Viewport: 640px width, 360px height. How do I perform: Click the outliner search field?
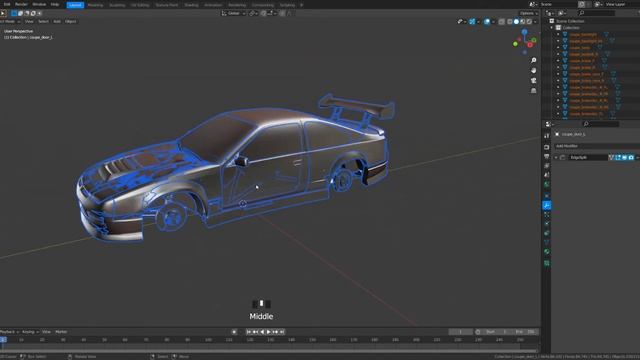click(x=596, y=13)
